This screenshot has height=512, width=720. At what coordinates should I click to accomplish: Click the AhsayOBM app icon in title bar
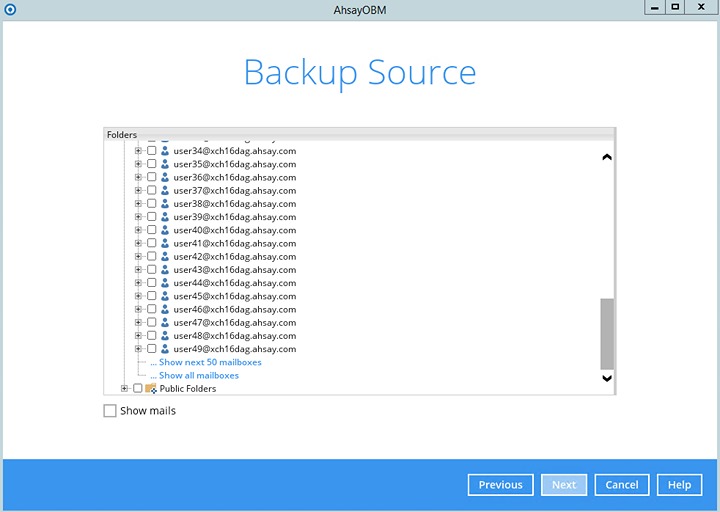click(x=9, y=7)
